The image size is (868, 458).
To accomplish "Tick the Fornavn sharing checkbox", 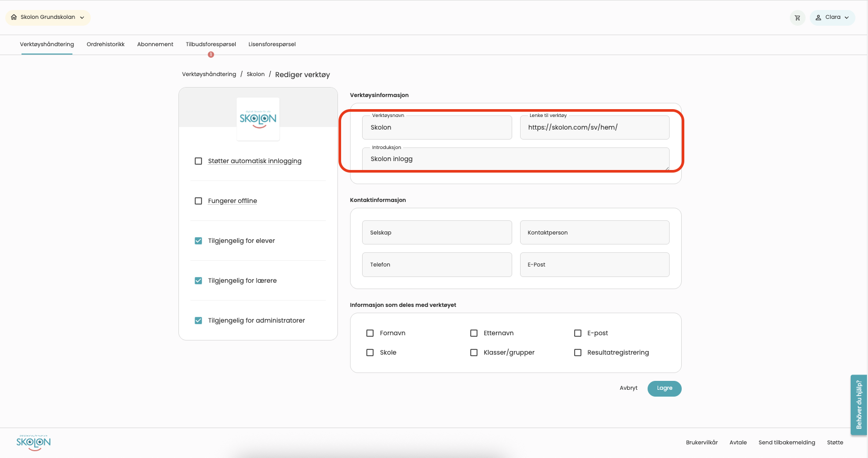I will (370, 333).
